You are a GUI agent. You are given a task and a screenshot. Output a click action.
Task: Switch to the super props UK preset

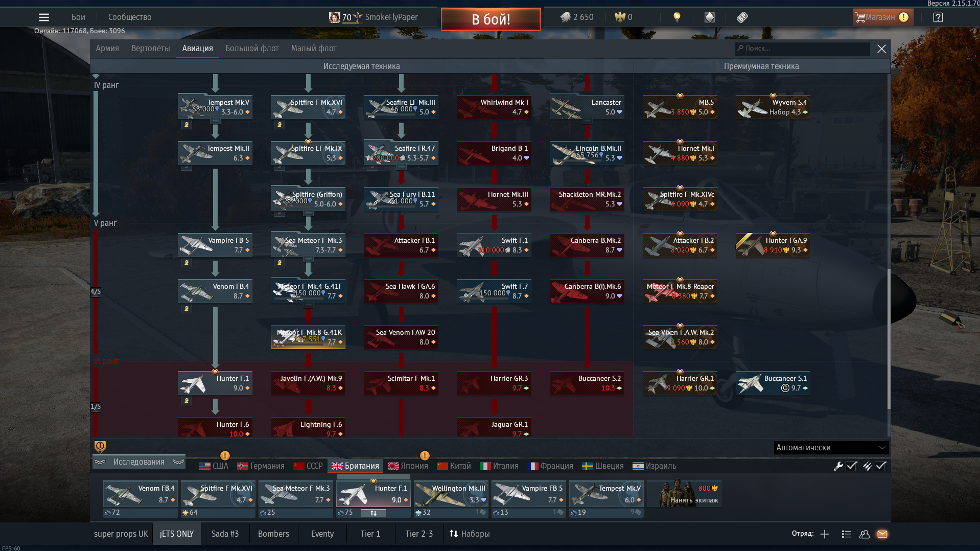click(121, 534)
